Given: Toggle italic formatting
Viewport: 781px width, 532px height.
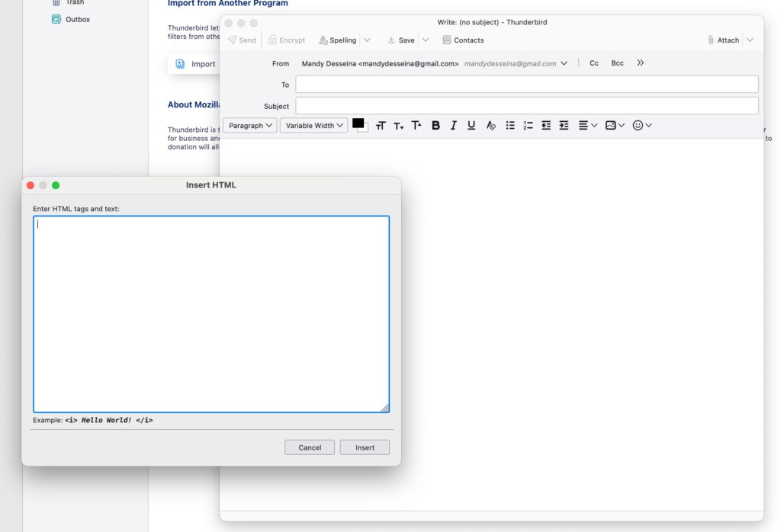Looking at the screenshot, I should pyautogui.click(x=453, y=126).
